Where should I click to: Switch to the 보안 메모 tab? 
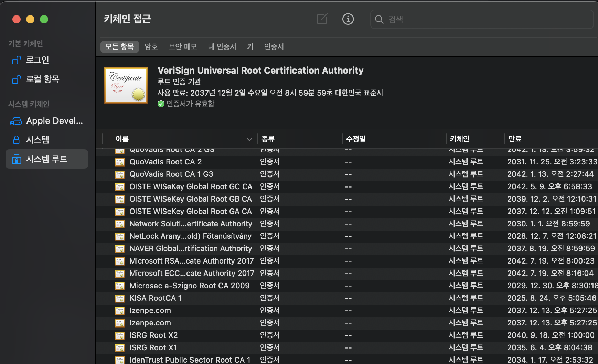[183, 46]
